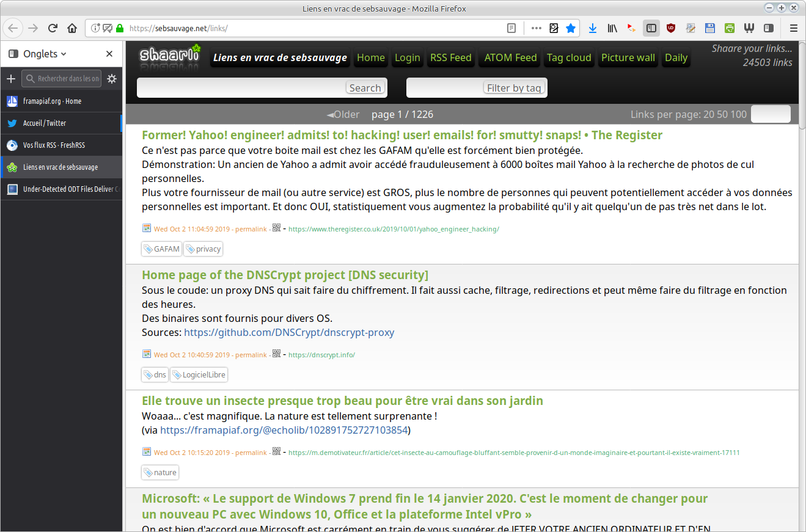
Task: Open page actions three-dot menu
Action: (536, 28)
